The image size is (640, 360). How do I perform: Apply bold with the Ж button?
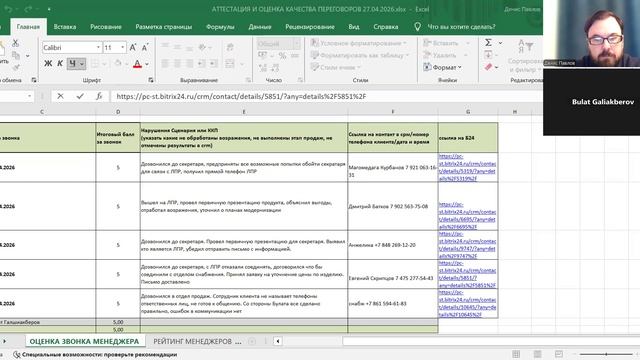coord(48,64)
